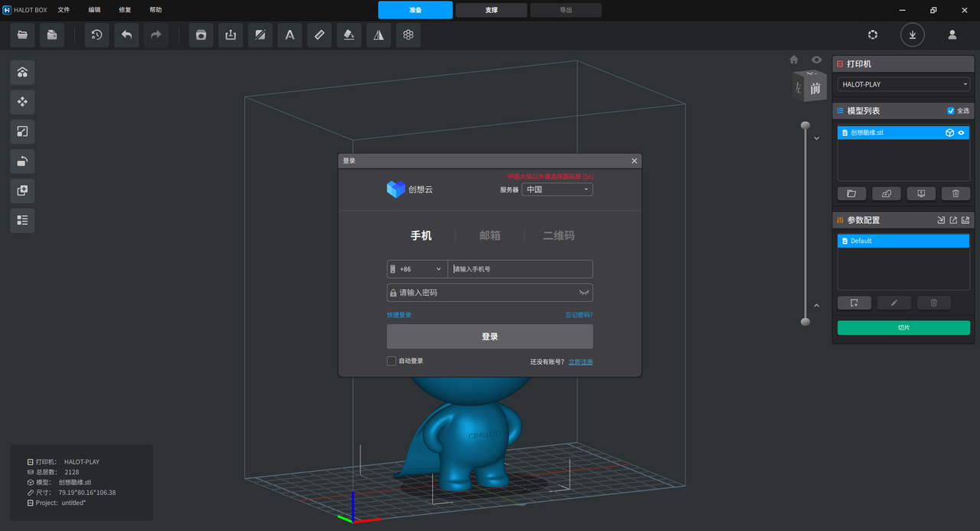Click the honeycomb pattern tool icon
This screenshot has height=531, width=980.
[x=408, y=34]
